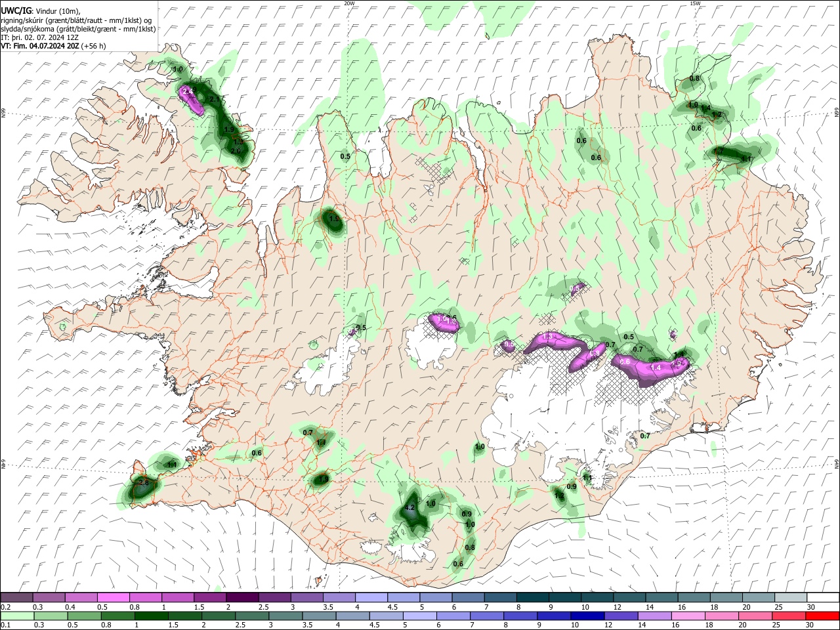Viewport: 840px width, 630px height.
Task: Pick the deep navy 10–12 swatch in the lower legend row
Action: coord(587,616)
